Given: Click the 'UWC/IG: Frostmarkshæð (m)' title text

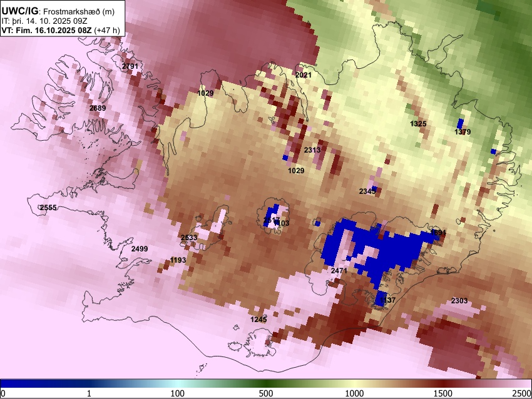Looking at the screenshot, I should [58, 11].
